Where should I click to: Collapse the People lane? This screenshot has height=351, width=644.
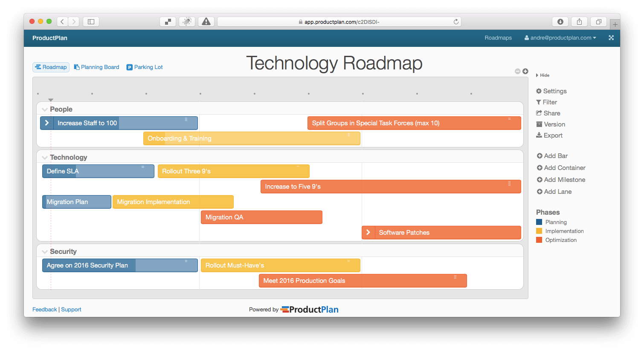click(x=45, y=109)
